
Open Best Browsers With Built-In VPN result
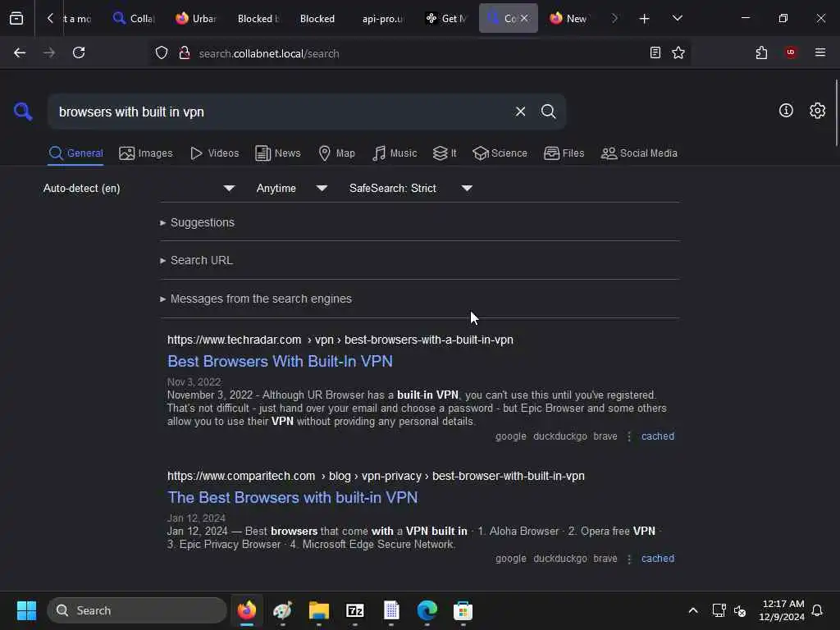pyautogui.click(x=280, y=362)
